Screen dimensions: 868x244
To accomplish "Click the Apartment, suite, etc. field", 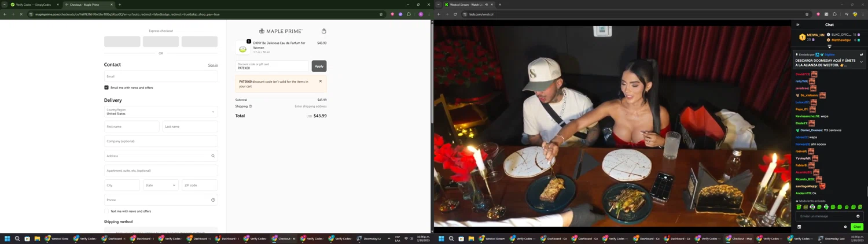I will [x=161, y=171].
